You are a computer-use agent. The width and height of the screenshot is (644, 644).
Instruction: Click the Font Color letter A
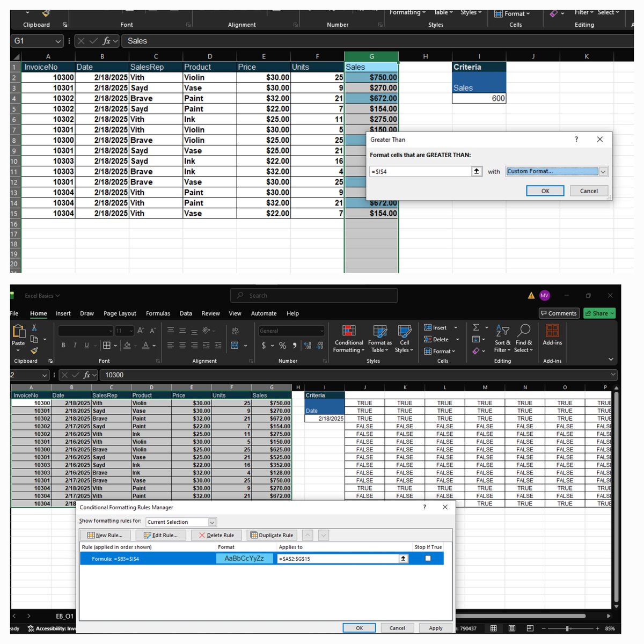coord(145,345)
